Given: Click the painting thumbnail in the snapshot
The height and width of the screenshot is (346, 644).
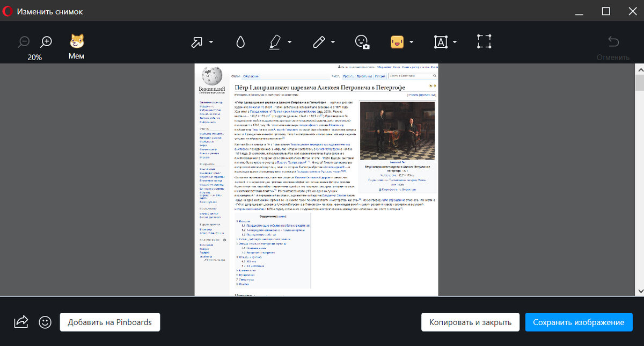Looking at the screenshot, I should [x=398, y=131].
